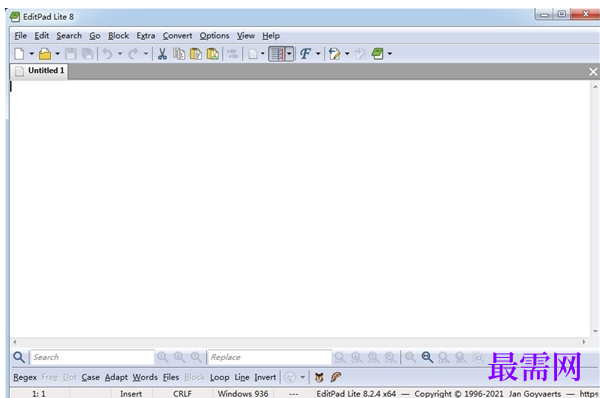The height and width of the screenshot is (398, 600).
Task: Click the Find Next magnifier icon
Action: (179, 357)
